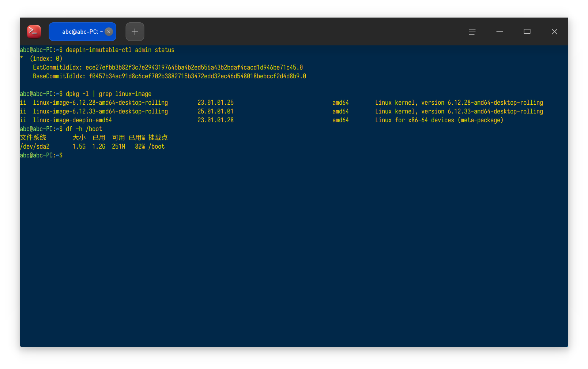Select the abc@abc-PC terminal tab
The width and height of the screenshot is (588, 369).
82,31
